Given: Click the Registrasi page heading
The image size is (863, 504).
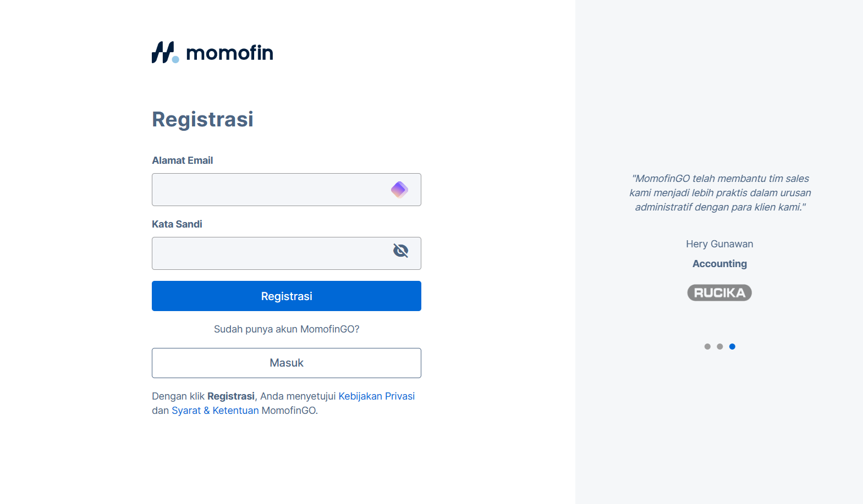Looking at the screenshot, I should [x=202, y=119].
